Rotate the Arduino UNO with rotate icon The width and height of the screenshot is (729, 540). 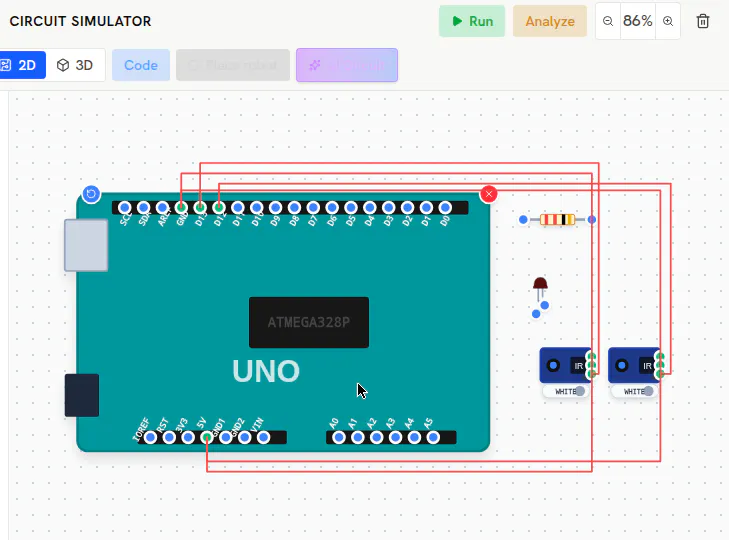click(91, 194)
